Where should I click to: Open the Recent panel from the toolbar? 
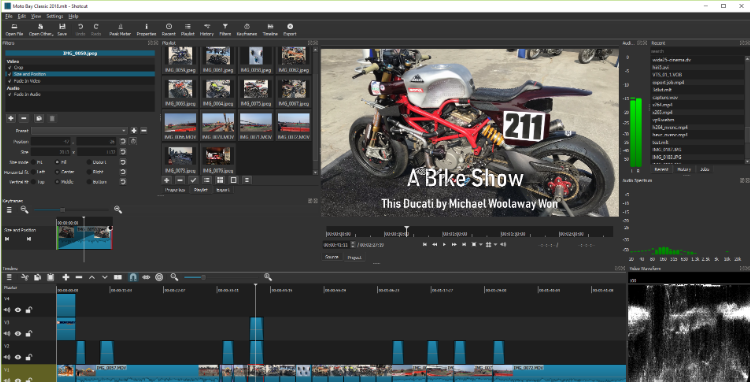(x=168, y=30)
